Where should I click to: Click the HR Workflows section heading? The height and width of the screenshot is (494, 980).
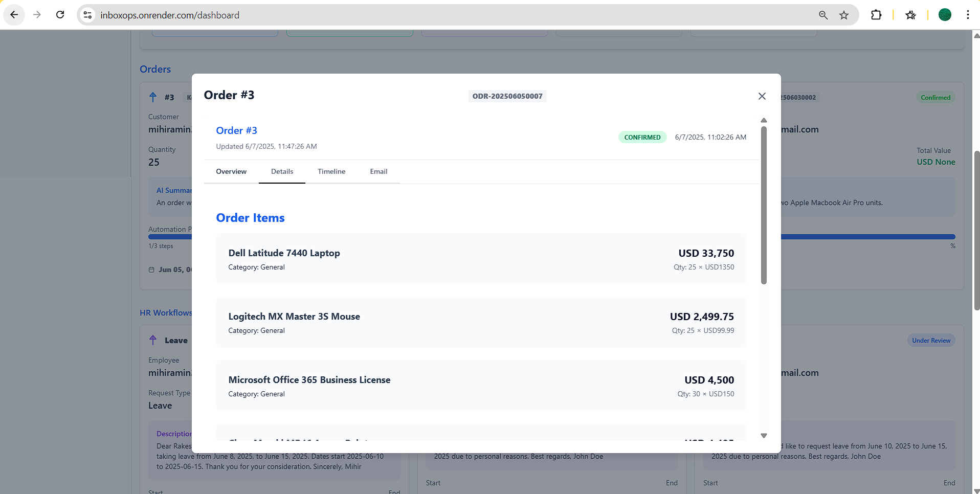pyautogui.click(x=166, y=312)
